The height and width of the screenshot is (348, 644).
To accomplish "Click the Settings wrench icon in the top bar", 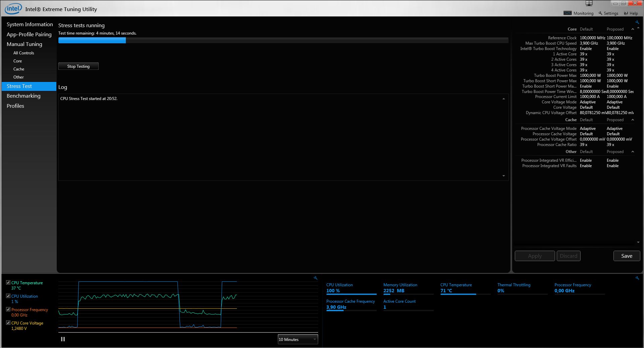I will 600,13.
